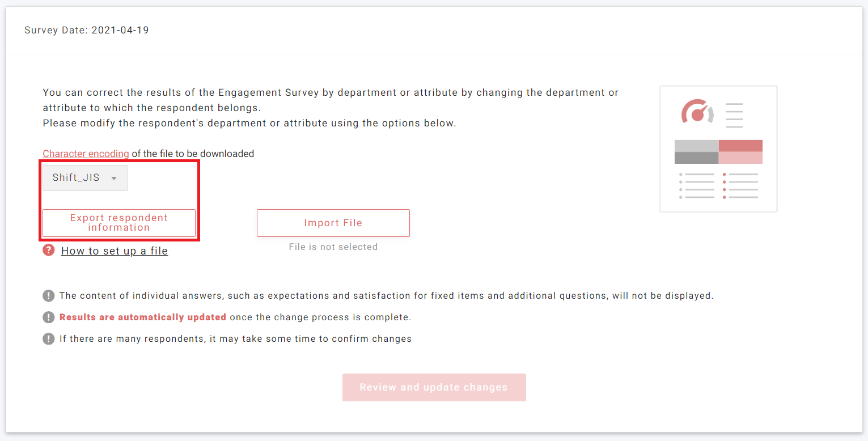This screenshot has width=868, height=441.
Task: Click the Import File button
Action: click(333, 223)
